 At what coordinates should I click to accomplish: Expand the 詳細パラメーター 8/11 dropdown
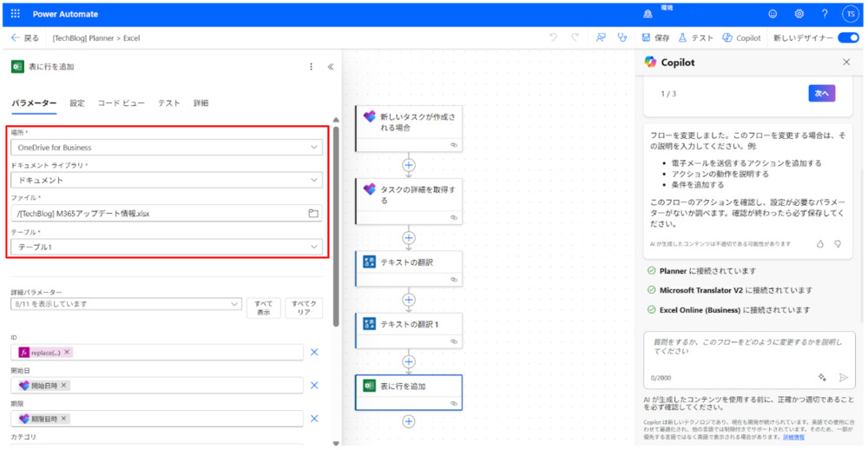(126, 304)
